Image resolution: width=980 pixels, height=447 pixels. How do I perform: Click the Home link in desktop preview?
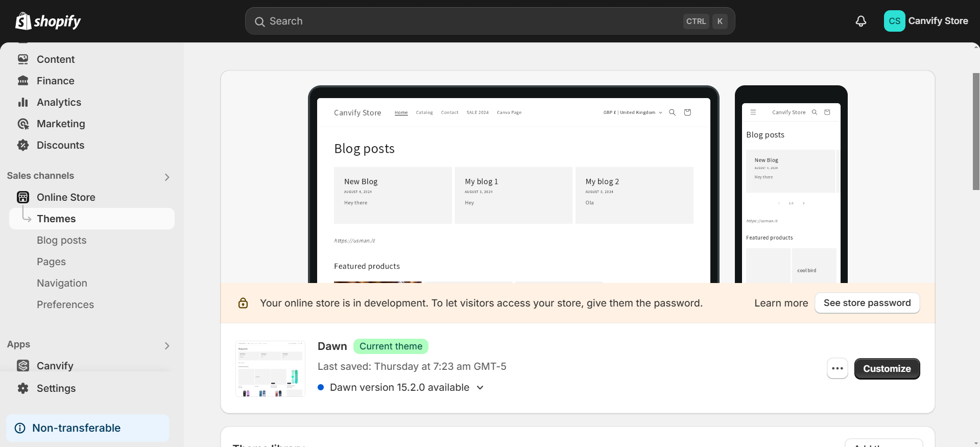coord(401,112)
